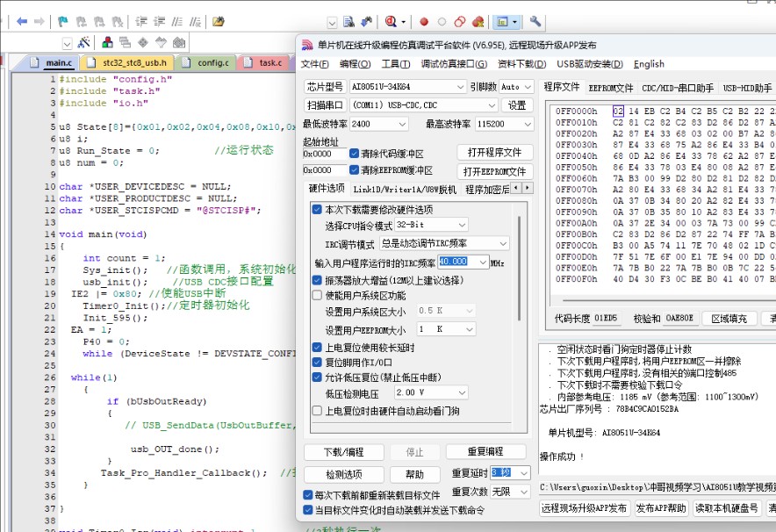Switch to English in menu bar
Screen dimensions: 776x532
(x=649, y=64)
